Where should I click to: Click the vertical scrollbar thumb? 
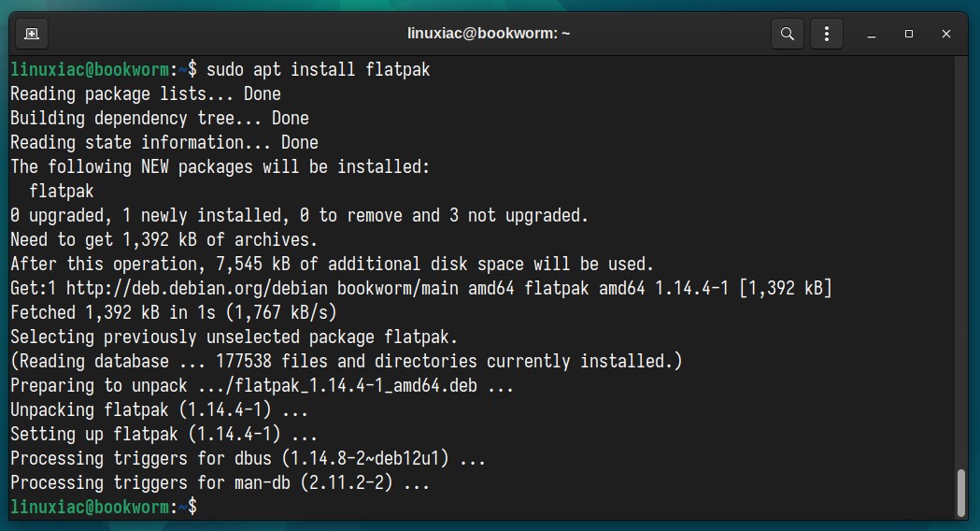coord(961,493)
